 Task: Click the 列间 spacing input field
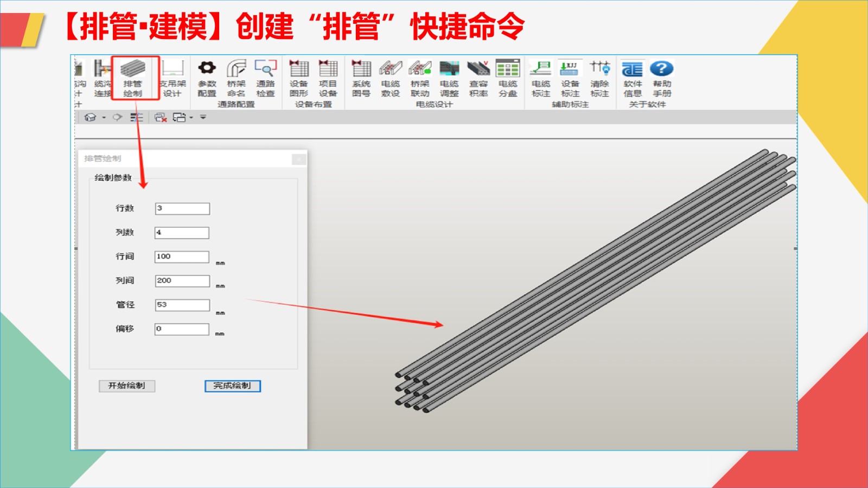[x=182, y=281]
